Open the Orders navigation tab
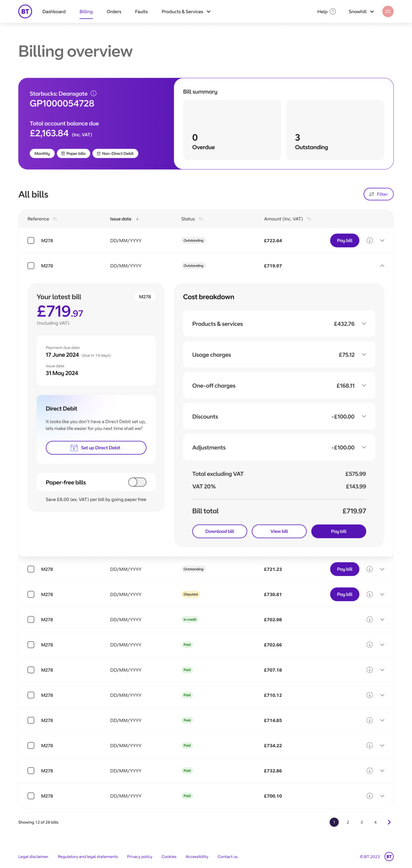Screen dimensions: 412x868 click(x=114, y=12)
